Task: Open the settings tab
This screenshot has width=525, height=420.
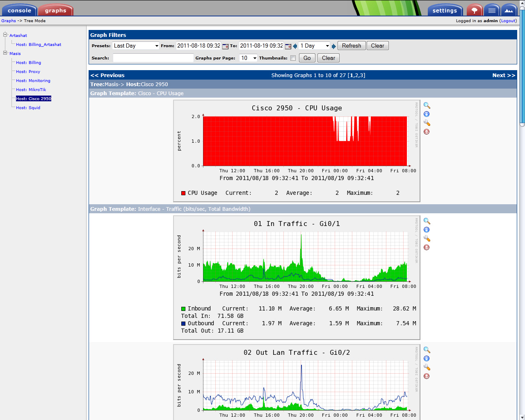Action: 445,11
